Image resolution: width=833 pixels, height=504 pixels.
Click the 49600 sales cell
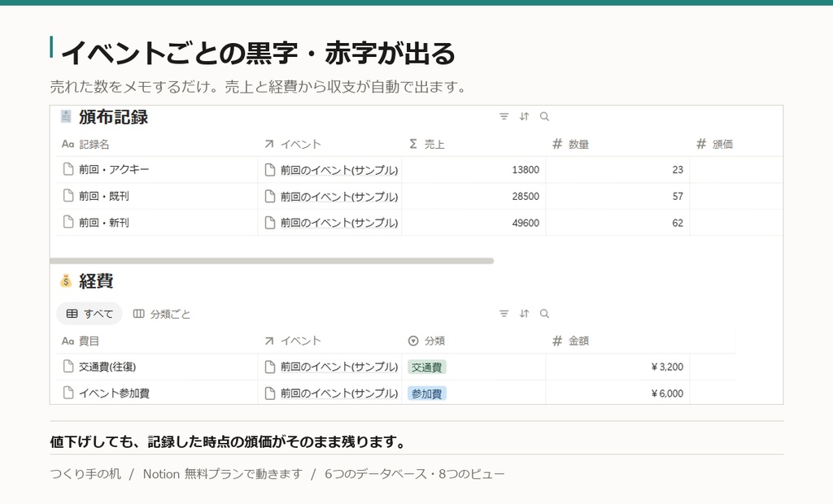click(x=474, y=223)
